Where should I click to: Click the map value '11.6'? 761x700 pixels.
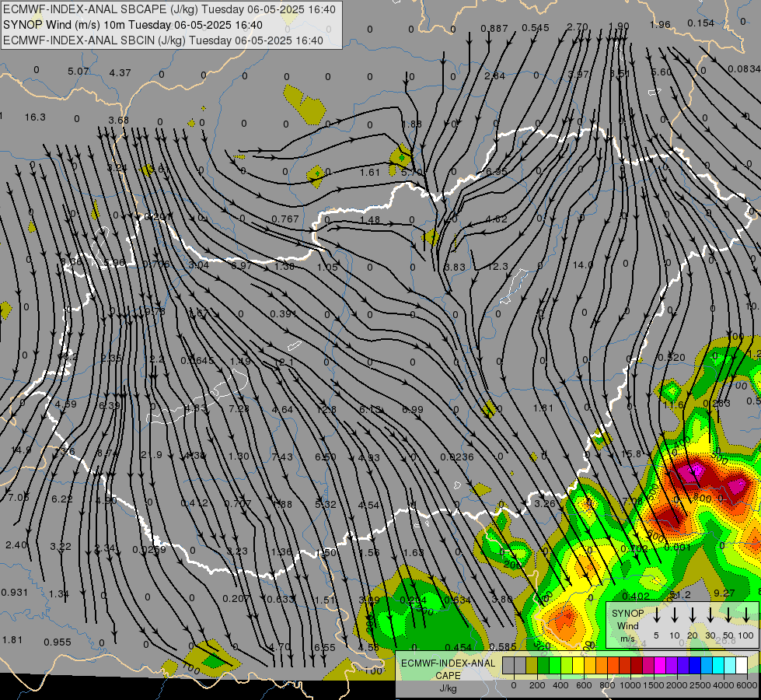coord(673,404)
